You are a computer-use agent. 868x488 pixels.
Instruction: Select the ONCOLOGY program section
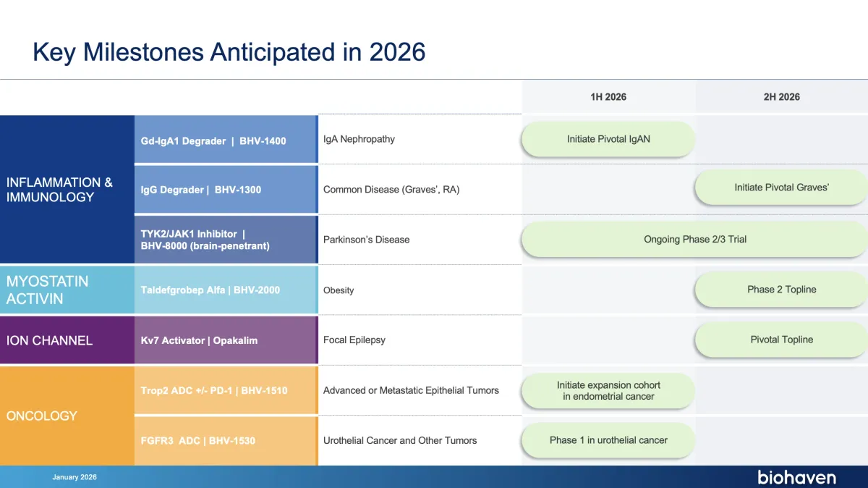[67, 416]
